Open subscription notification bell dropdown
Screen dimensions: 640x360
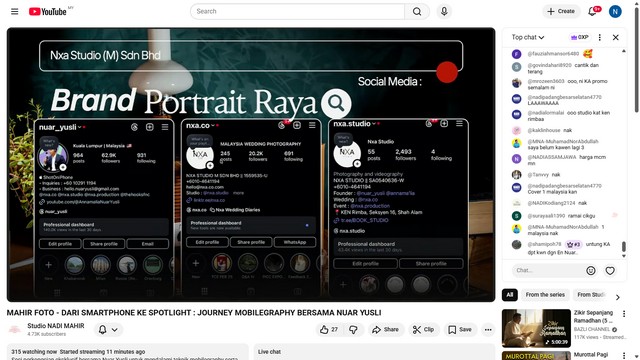pos(108,329)
